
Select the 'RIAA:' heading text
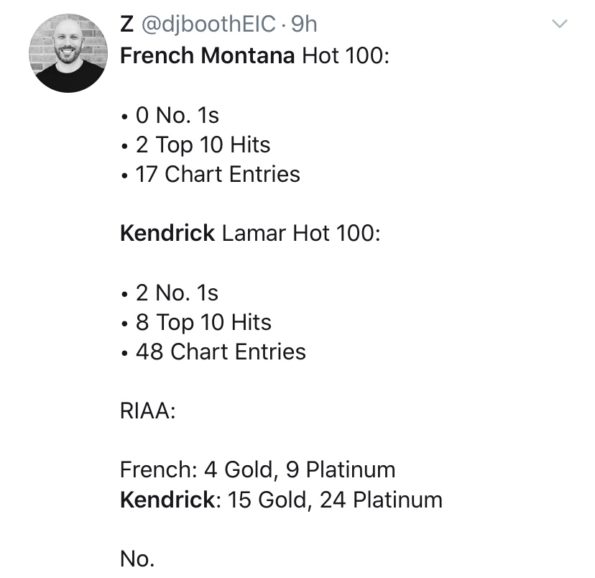(x=148, y=411)
